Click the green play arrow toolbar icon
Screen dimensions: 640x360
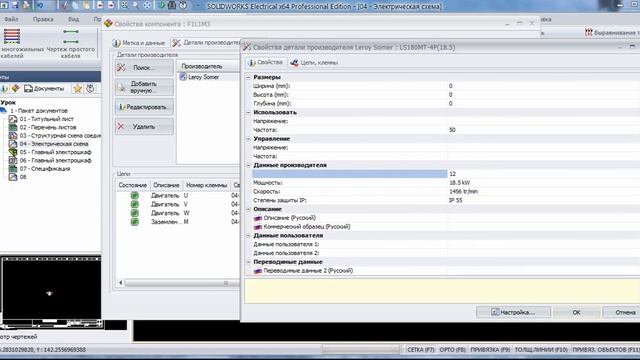point(162,5)
